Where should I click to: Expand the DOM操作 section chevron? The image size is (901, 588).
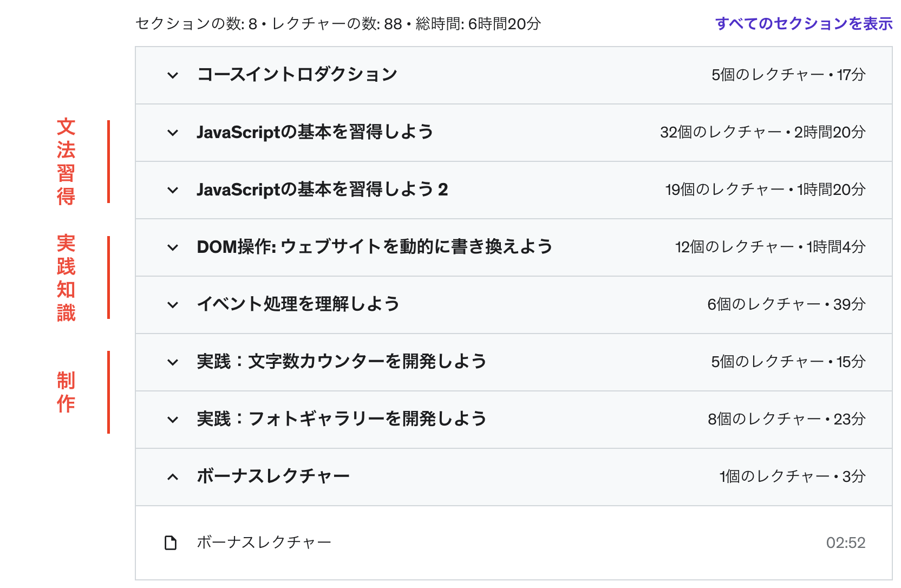tap(173, 247)
